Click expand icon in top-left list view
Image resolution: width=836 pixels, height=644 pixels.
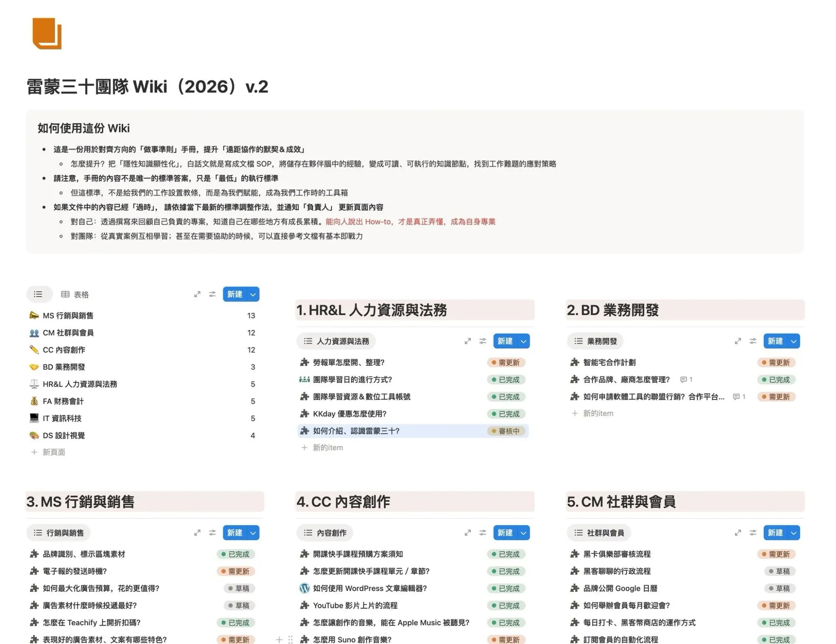197,294
